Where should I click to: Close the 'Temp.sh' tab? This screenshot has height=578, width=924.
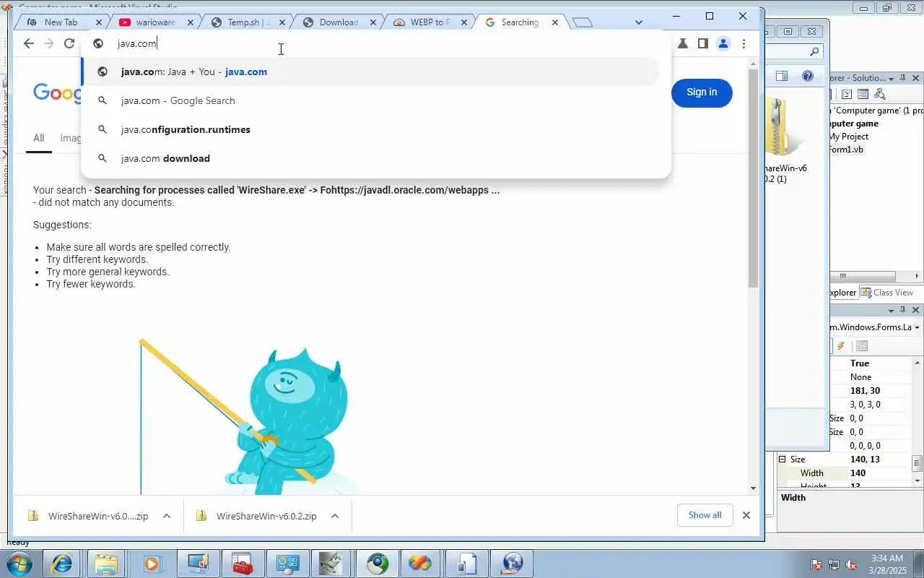pyautogui.click(x=282, y=22)
